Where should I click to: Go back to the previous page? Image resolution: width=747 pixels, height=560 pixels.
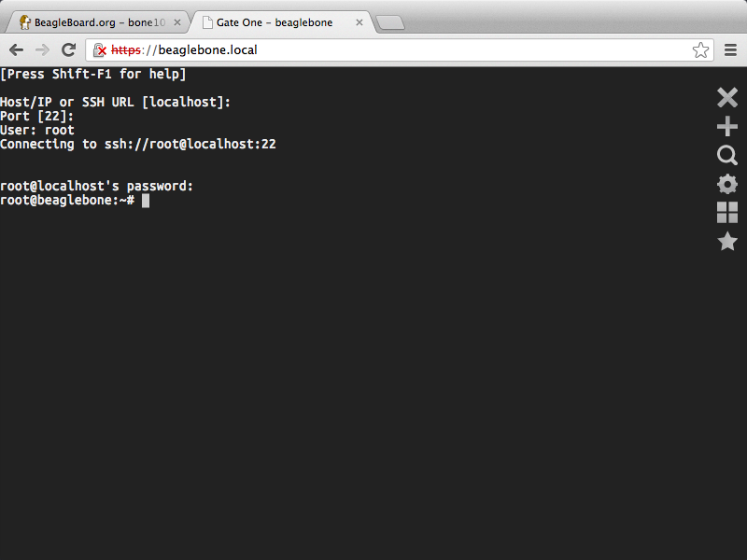(x=16, y=50)
